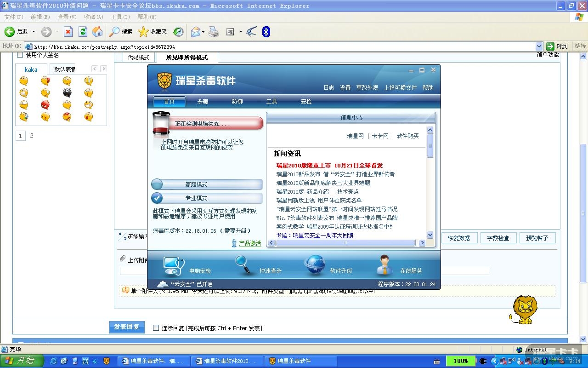Click the 信息中心 vertical scrollbar thumb
The height and width of the screenshot is (368, 588).
(x=430, y=146)
